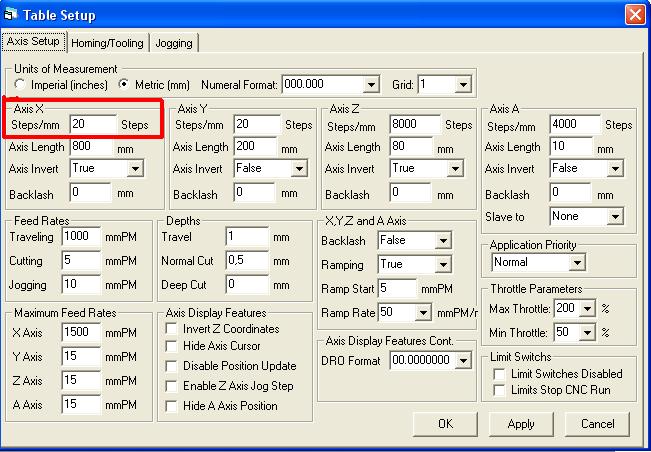Select the Imperial (inches) radio button
The width and height of the screenshot is (651, 452).
click(21, 85)
